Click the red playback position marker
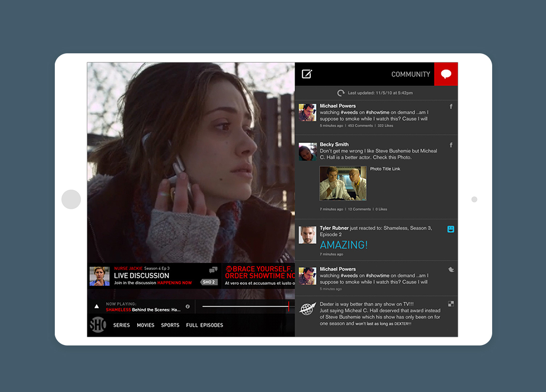546x392 pixels. [289, 306]
